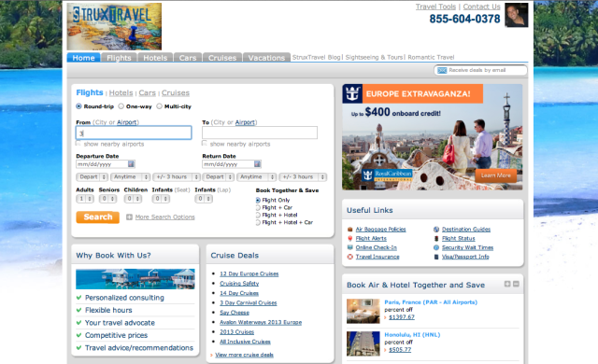Select the Multi-city option
Image resolution: width=598 pixels, height=364 pixels.
pyautogui.click(x=160, y=106)
